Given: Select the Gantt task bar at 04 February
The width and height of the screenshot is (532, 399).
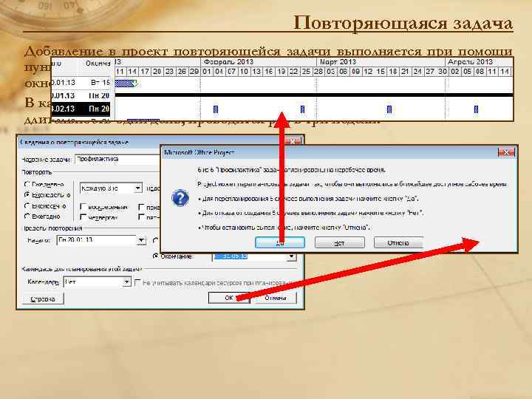Looking at the screenshot, I should [216, 109].
